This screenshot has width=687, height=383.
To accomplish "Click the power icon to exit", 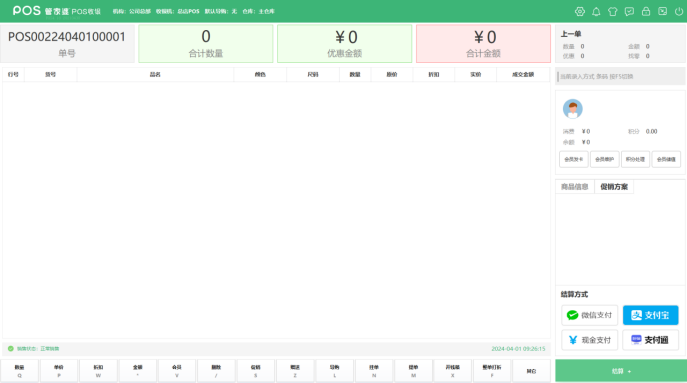I will point(679,11).
